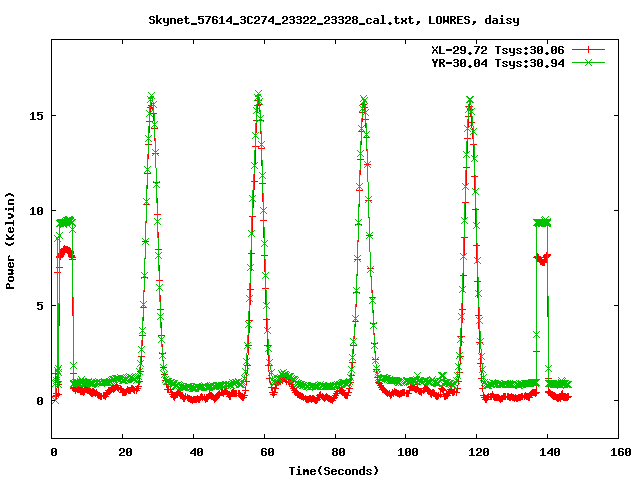Select the XL-29.72 Tsys:30.06 legend label
Image resolution: width=640 pixels, height=480 pixels.
(498, 50)
